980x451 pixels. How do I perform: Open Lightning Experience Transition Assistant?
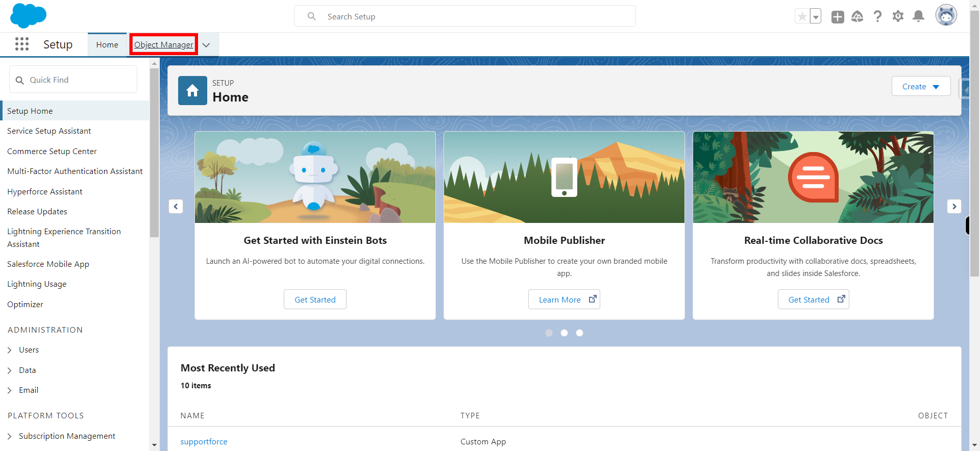point(64,238)
